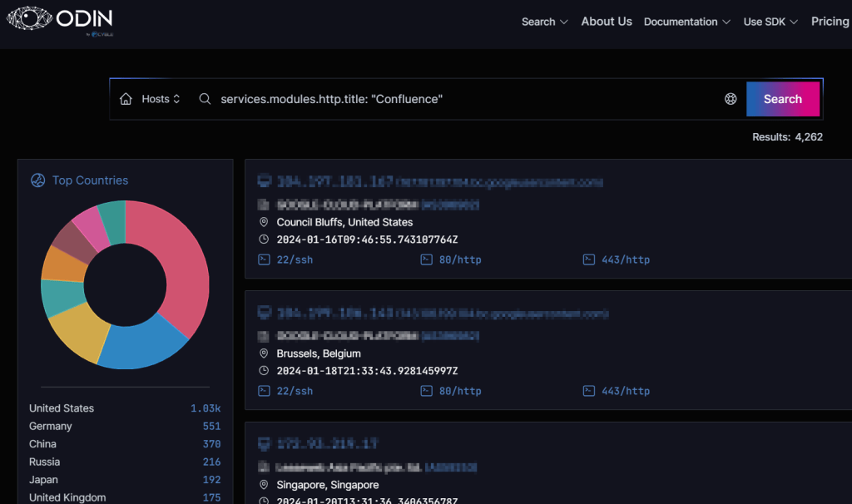Viewport: 852px width, 504px height.
Task: Click the home icon in the search bar
Action: tap(126, 98)
